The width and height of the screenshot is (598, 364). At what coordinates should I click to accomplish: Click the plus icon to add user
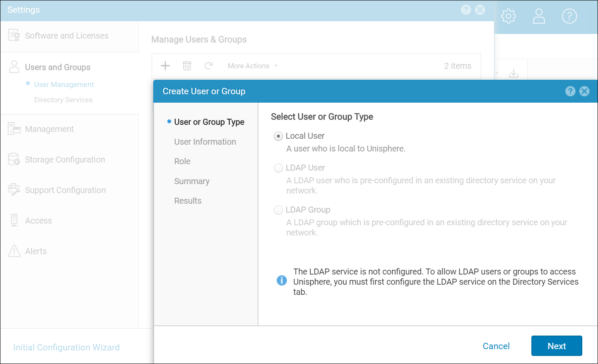point(166,66)
